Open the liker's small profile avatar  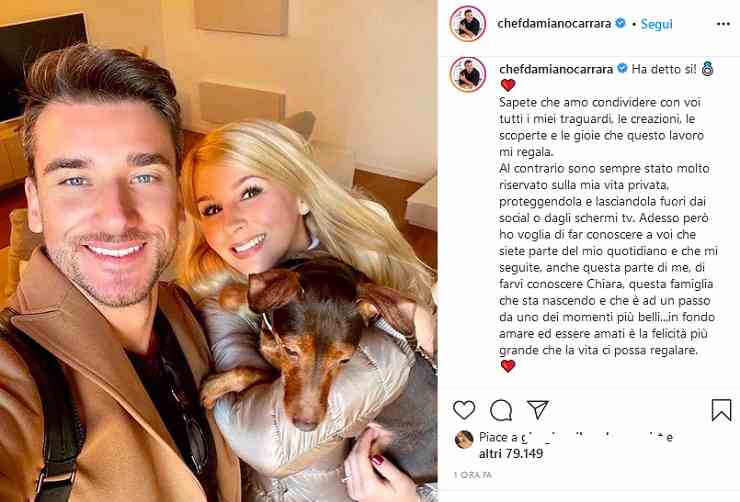(x=464, y=439)
